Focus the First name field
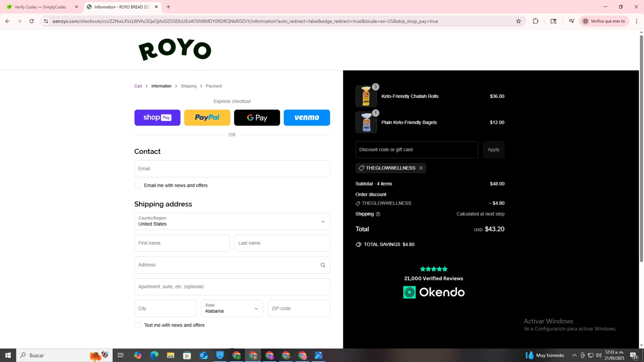This screenshot has width=644, height=362. [182, 243]
